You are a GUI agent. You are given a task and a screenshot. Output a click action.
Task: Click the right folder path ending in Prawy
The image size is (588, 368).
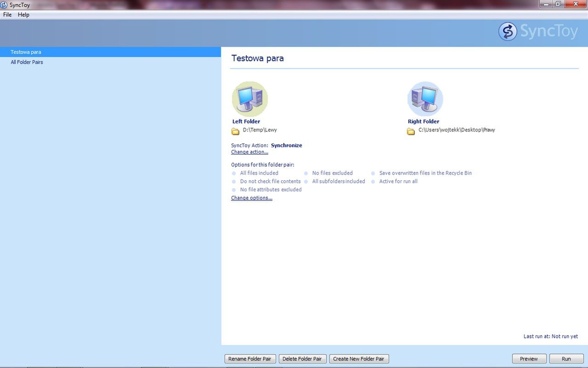click(457, 130)
